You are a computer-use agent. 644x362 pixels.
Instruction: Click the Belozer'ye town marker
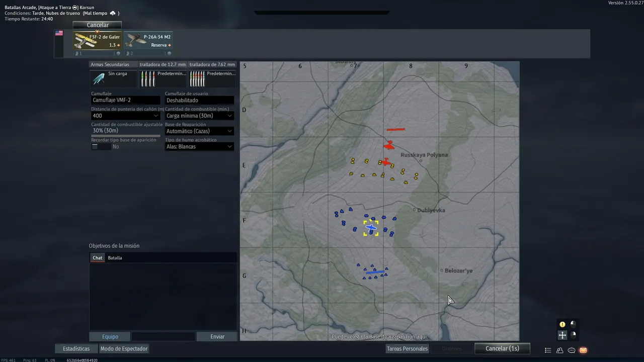(442, 270)
